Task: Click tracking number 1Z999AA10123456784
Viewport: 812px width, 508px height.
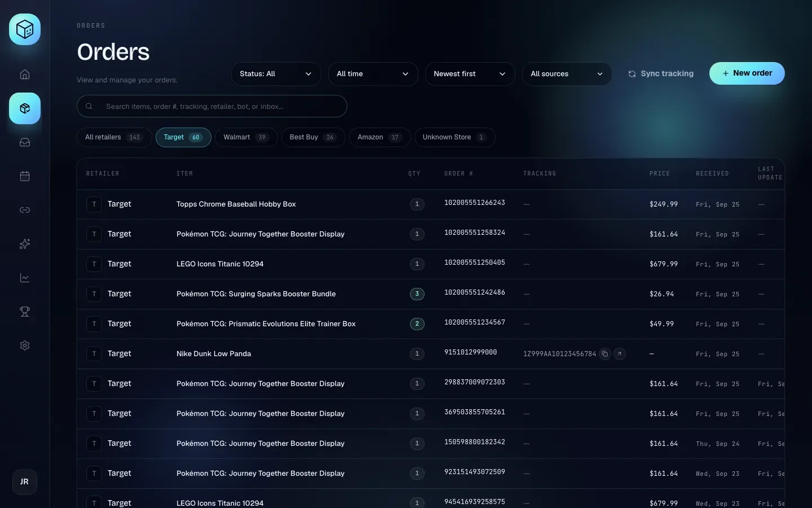Action: coord(559,354)
